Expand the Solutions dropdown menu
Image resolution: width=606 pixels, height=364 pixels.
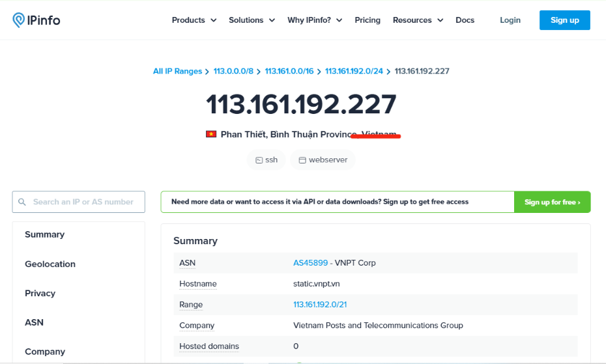(x=252, y=20)
